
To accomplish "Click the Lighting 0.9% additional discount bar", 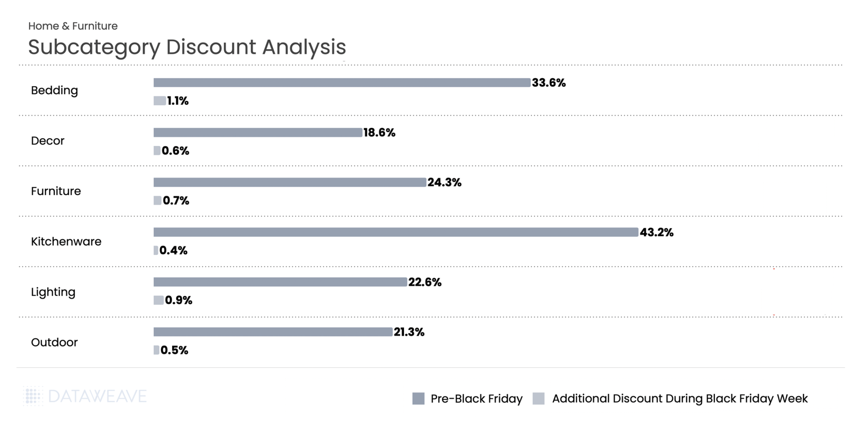I will 159,300.
